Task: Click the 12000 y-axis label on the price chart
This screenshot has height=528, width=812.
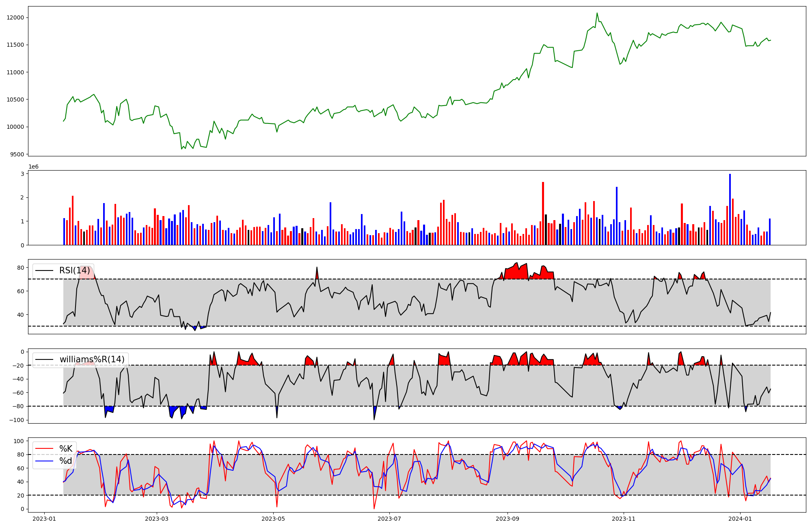Action: coord(15,17)
